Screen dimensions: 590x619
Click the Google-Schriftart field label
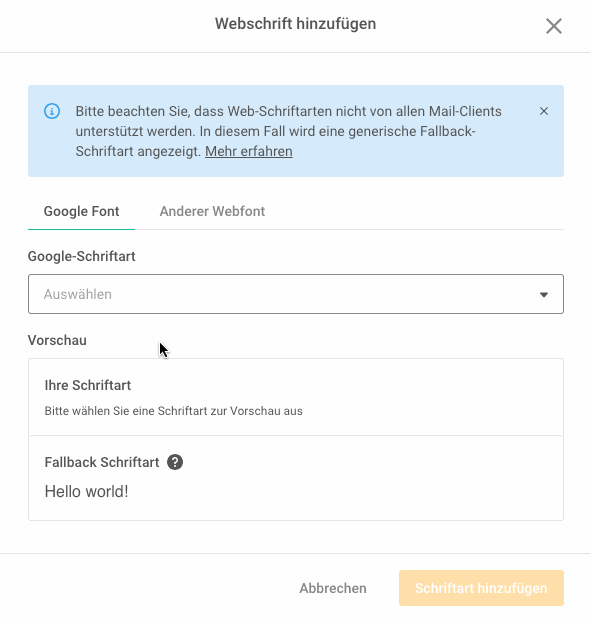coord(81,256)
